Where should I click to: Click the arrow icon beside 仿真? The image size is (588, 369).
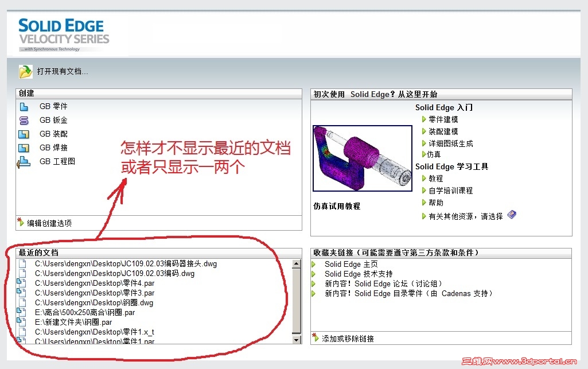coord(424,154)
